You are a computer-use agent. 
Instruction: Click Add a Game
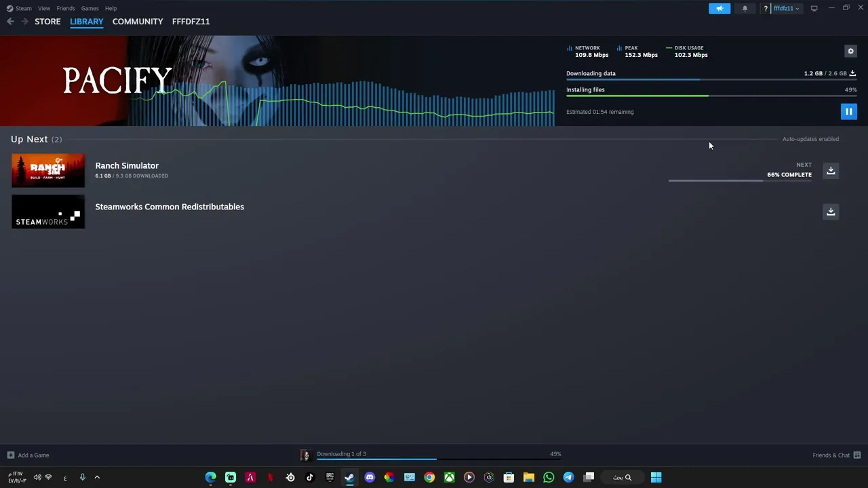(x=28, y=455)
